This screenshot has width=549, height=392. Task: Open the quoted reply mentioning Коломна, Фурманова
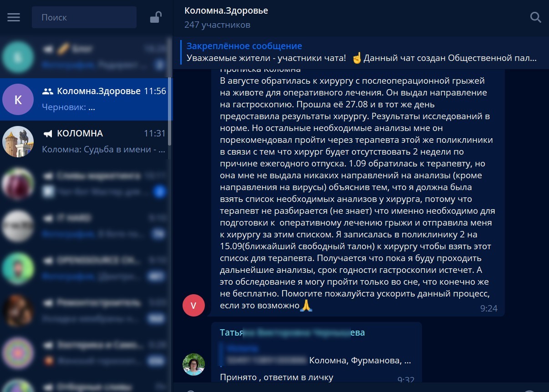315,355
